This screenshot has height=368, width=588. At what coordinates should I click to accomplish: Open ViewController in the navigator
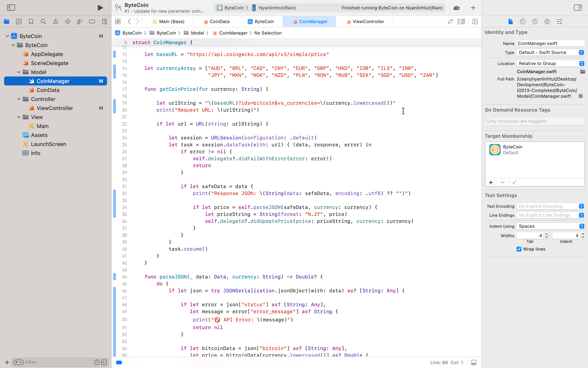pos(55,108)
